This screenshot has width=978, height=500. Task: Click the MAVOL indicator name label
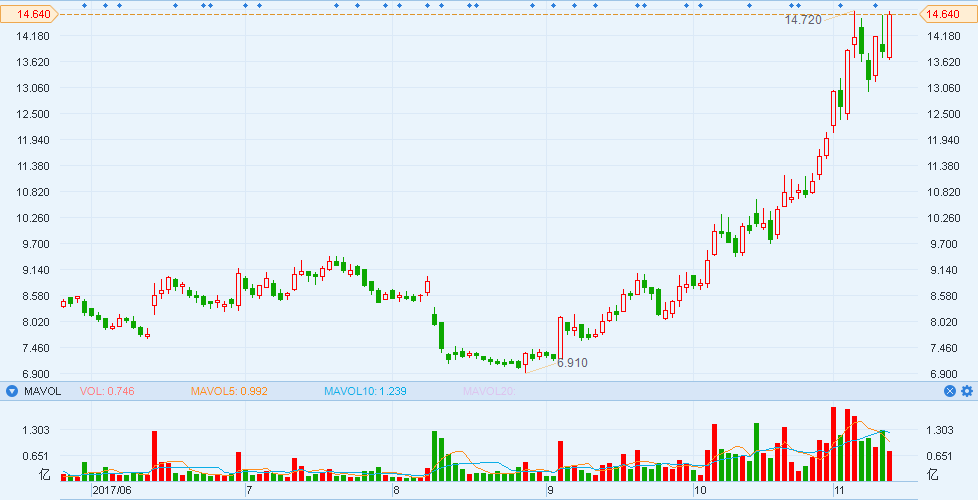click(42, 392)
